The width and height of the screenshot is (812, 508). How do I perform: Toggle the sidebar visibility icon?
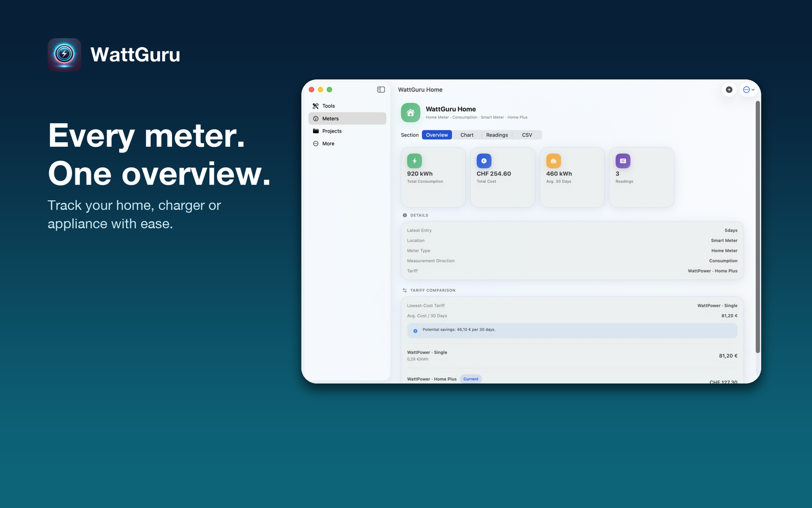381,89
